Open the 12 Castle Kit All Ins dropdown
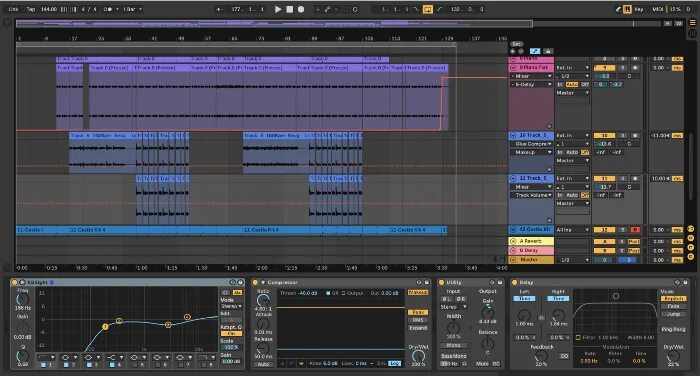This screenshot has width=700, height=376. click(572, 230)
